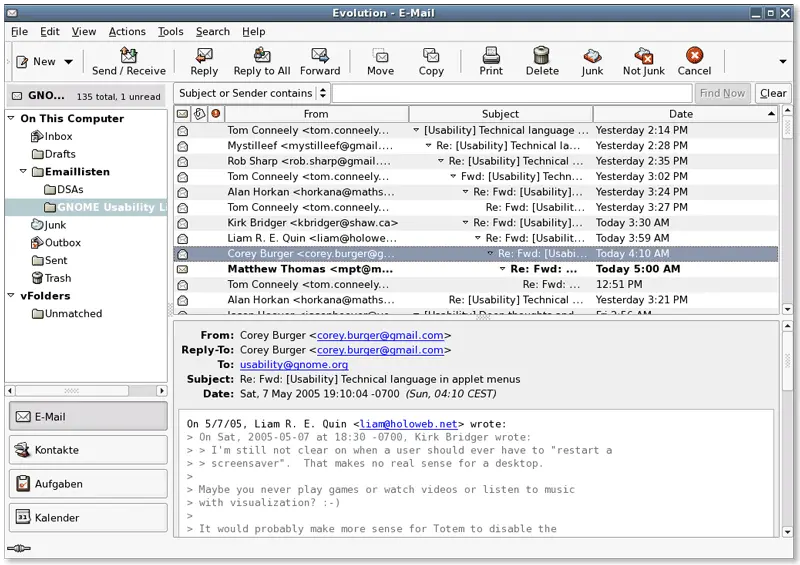Create a New message
Viewport: 800px width, 565px height.
tap(36, 62)
